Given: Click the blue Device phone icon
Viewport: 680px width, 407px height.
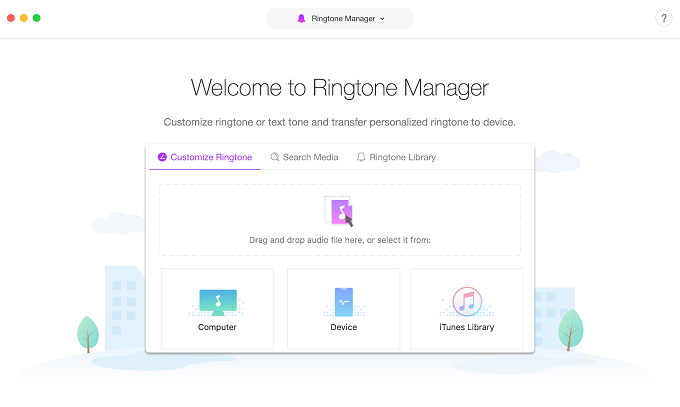Looking at the screenshot, I should pyautogui.click(x=344, y=302).
